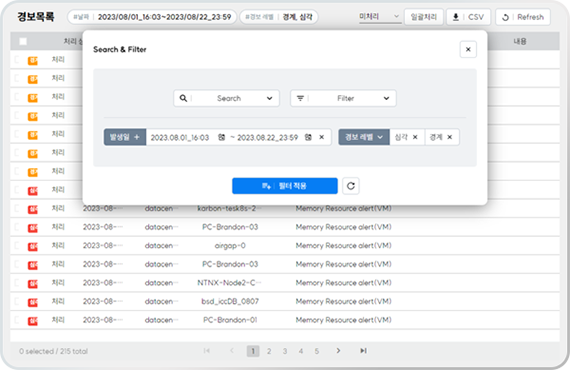570x370 pixels.
Task: Open the Filter dropdown in dialog
Action: [x=343, y=98]
